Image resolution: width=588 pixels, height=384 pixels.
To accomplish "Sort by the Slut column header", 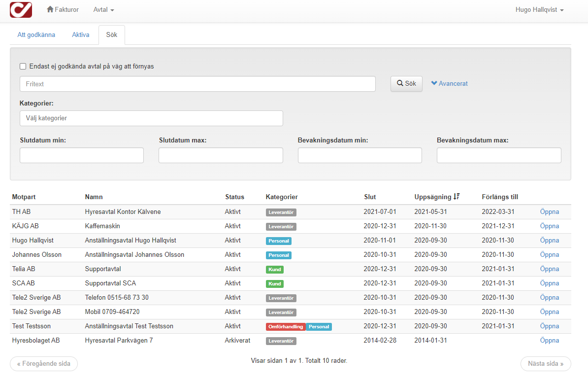I will point(370,197).
